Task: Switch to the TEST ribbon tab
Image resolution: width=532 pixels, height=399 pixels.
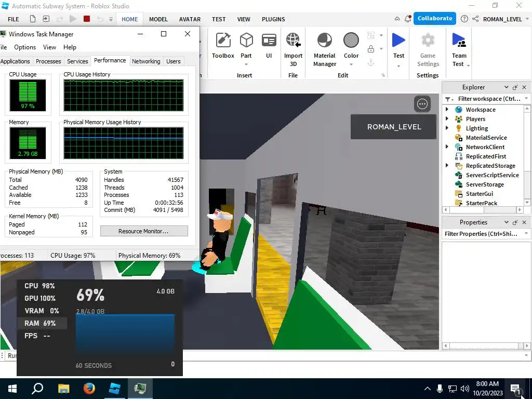Action: pyautogui.click(x=219, y=19)
